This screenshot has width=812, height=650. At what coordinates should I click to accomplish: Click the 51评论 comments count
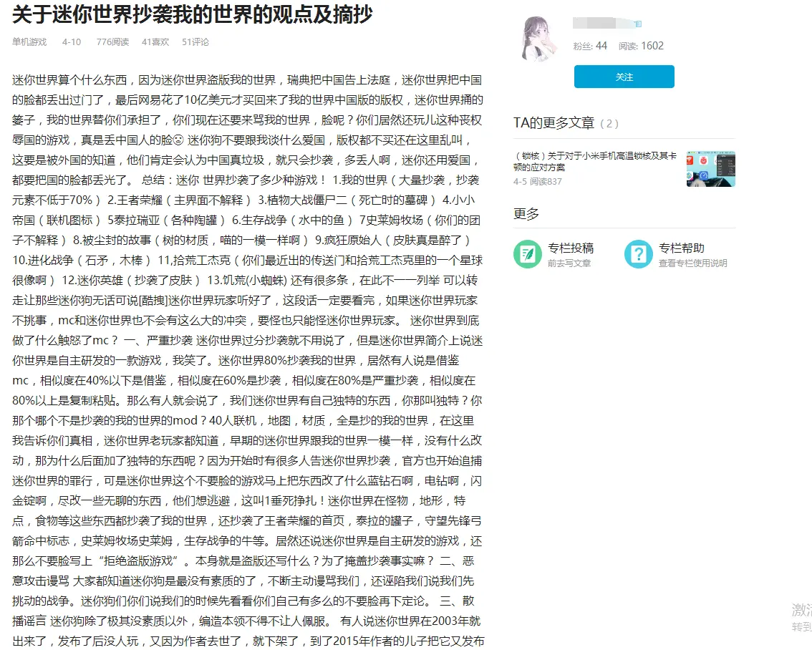[195, 42]
